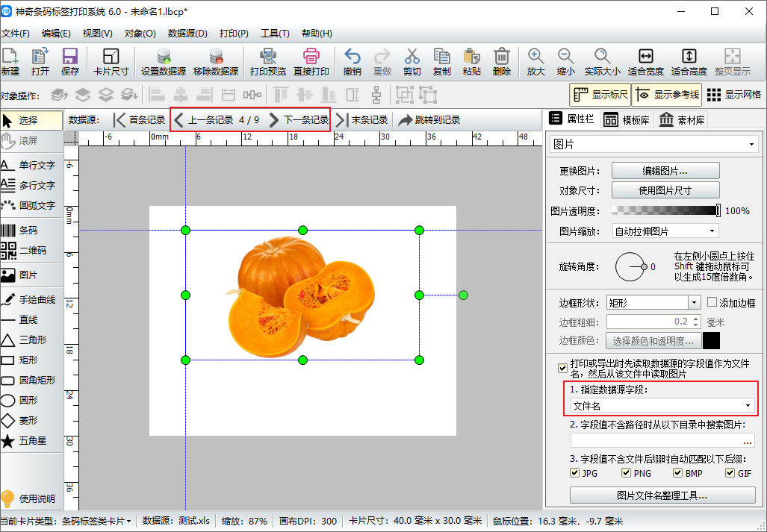Click the 图片文件名整理工具... button
This screenshot has height=532, width=767.
(662, 495)
